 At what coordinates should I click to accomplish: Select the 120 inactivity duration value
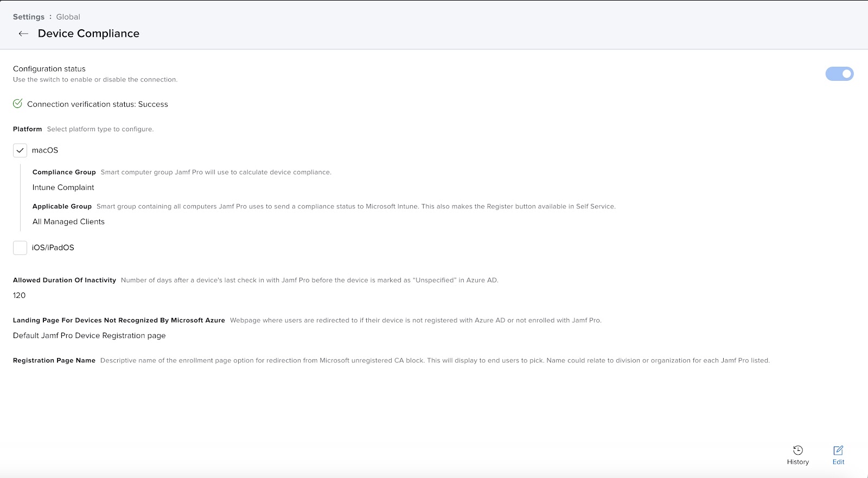coord(19,295)
